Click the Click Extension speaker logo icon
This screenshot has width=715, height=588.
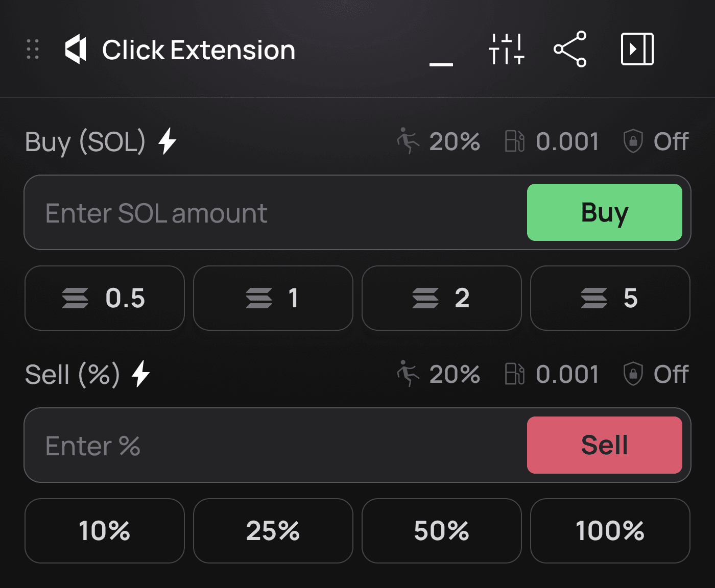tap(75, 49)
